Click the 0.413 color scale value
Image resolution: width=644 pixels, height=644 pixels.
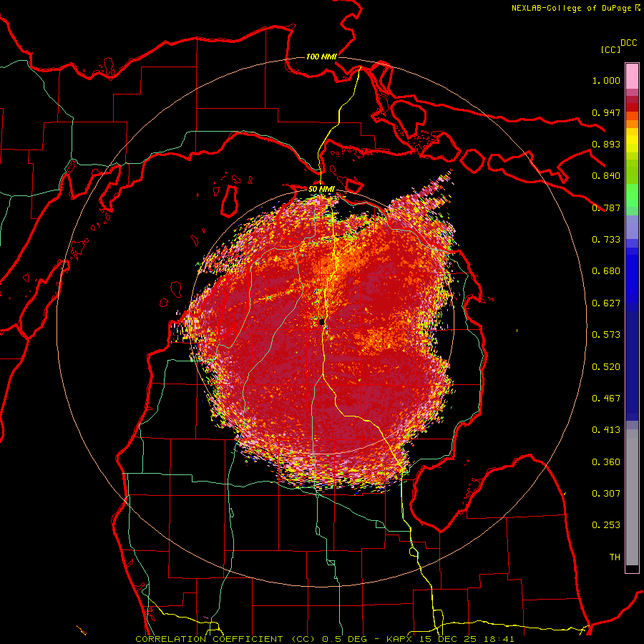point(606,430)
